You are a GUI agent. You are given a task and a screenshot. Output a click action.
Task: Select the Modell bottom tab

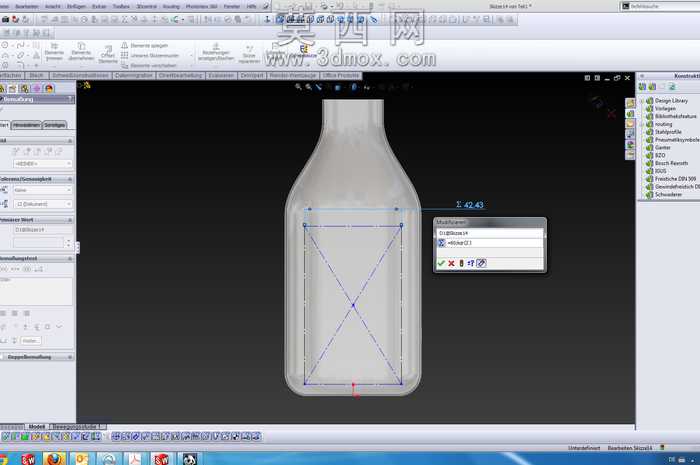(x=37, y=427)
